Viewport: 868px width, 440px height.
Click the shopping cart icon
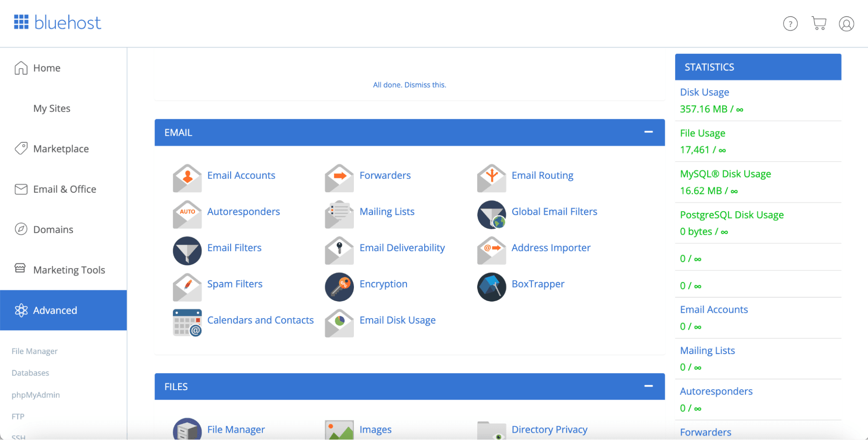pos(819,23)
